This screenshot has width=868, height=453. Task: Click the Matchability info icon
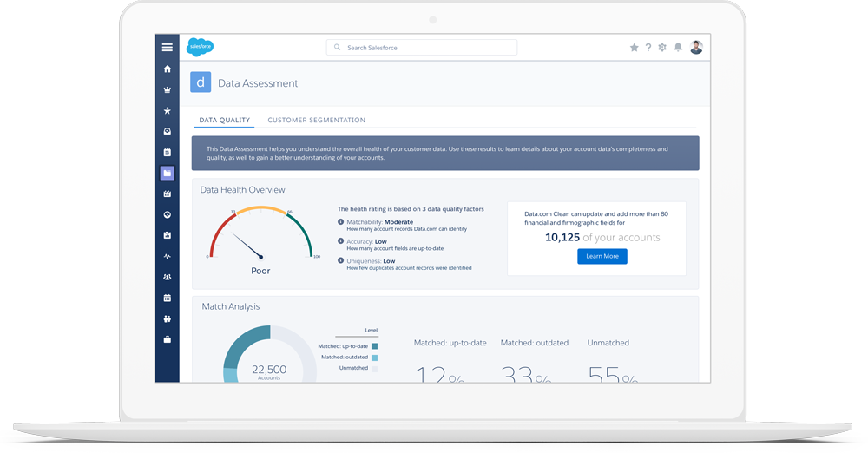click(x=340, y=222)
